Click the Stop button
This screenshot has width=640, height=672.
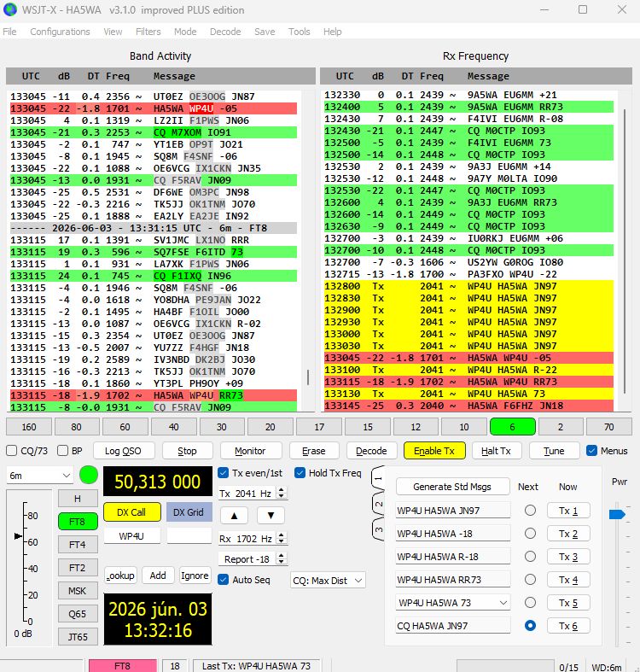[x=187, y=451]
